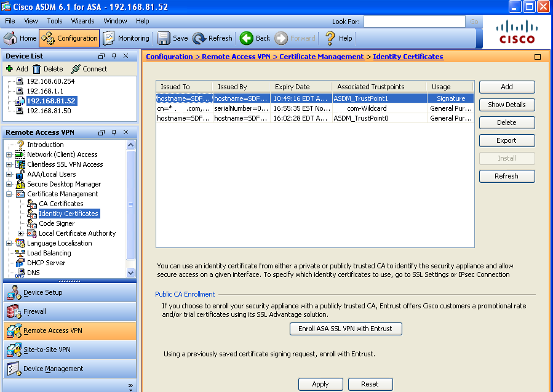Open the Tools menu
553x392 pixels.
(54, 21)
